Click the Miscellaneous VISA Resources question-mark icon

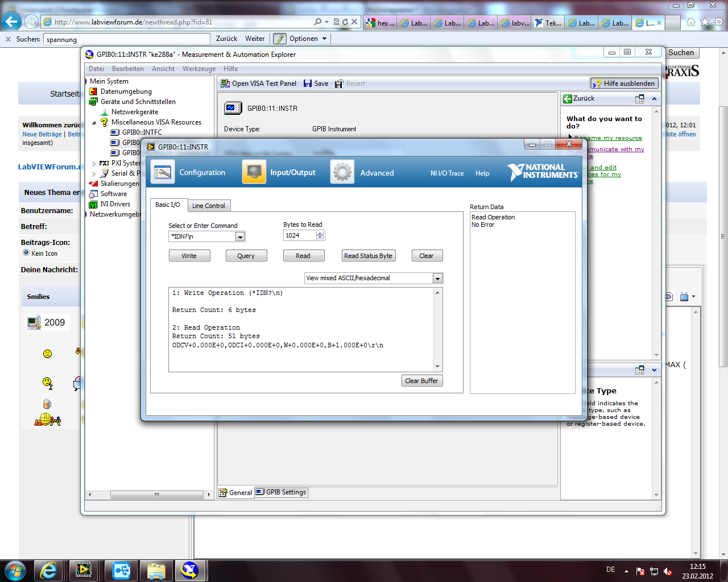coord(104,122)
